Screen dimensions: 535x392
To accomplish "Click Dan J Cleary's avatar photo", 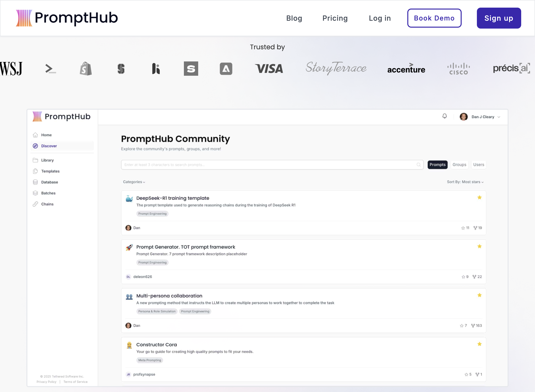I will click(x=464, y=117).
